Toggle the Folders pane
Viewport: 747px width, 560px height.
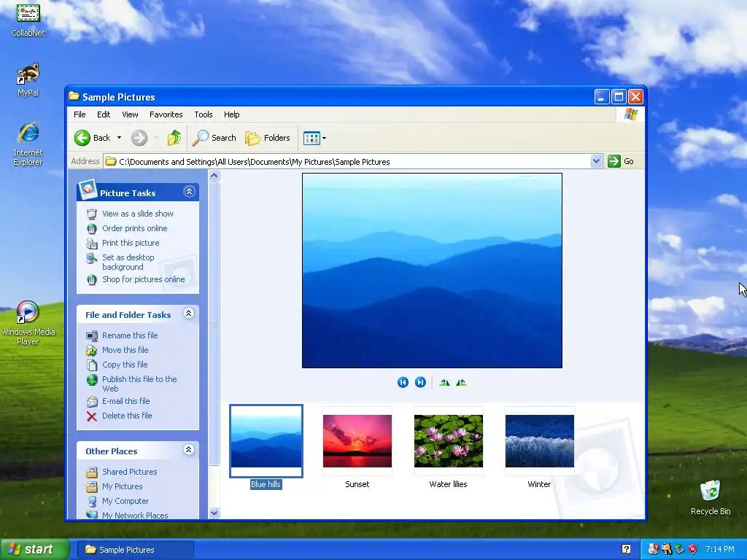tap(268, 138)
